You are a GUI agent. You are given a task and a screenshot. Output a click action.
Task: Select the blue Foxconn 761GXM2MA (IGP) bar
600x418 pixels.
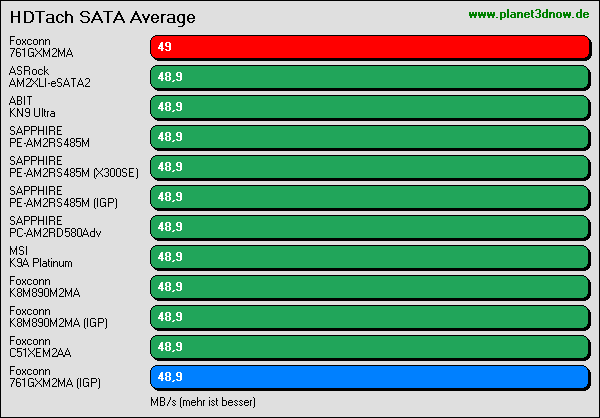(x=370, y=377)
